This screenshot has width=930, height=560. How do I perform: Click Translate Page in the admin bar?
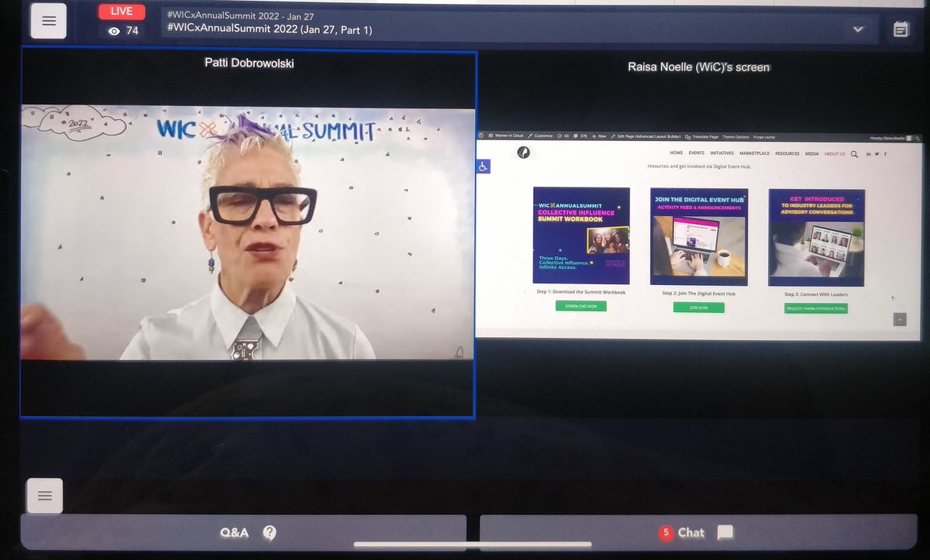(702, 136)
